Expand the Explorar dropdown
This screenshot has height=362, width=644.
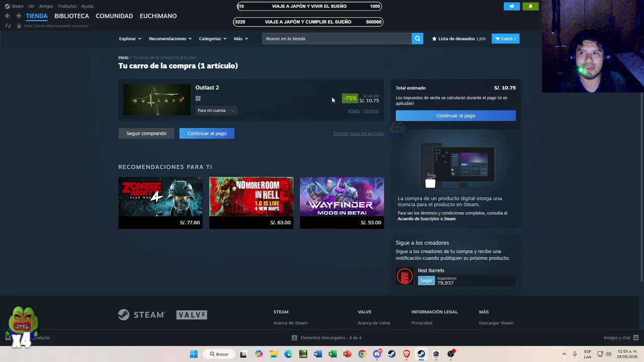[130, 39]
